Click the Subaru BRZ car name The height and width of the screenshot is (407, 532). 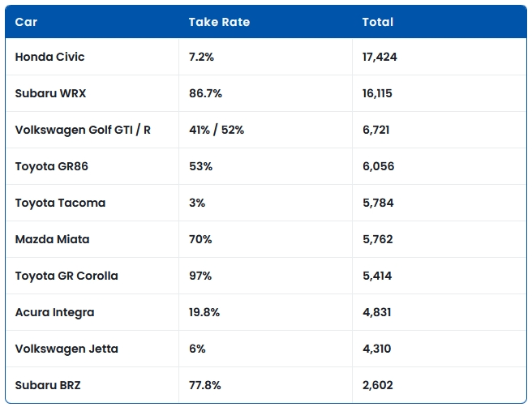click(48, 385)
